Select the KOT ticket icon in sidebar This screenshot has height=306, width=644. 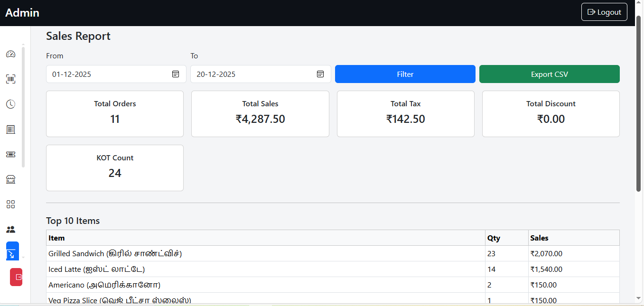click(10, 154)
